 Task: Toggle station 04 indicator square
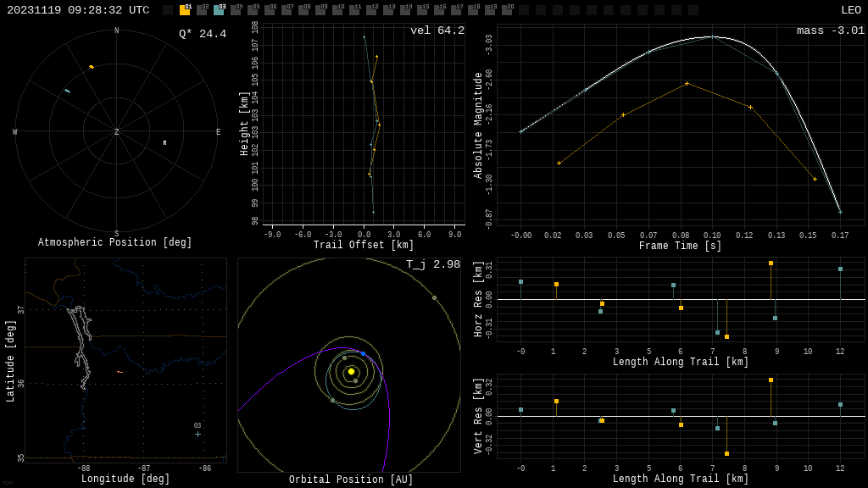(236, 10)
